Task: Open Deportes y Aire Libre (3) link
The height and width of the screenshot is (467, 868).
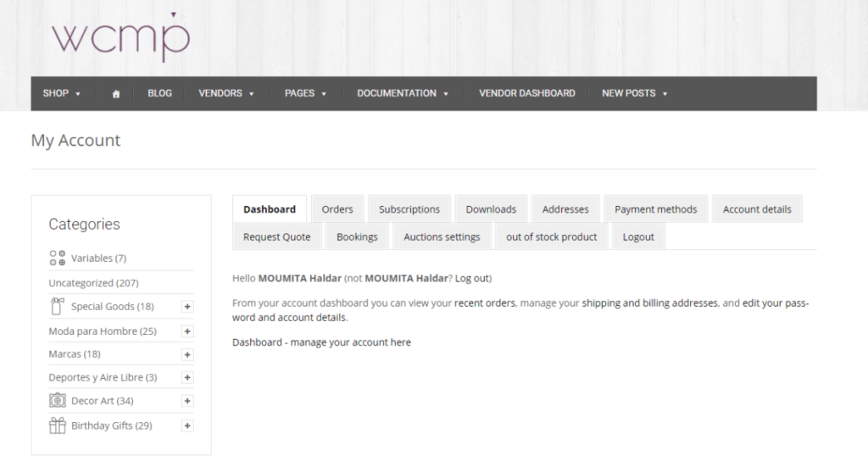Action: point(103,377)
